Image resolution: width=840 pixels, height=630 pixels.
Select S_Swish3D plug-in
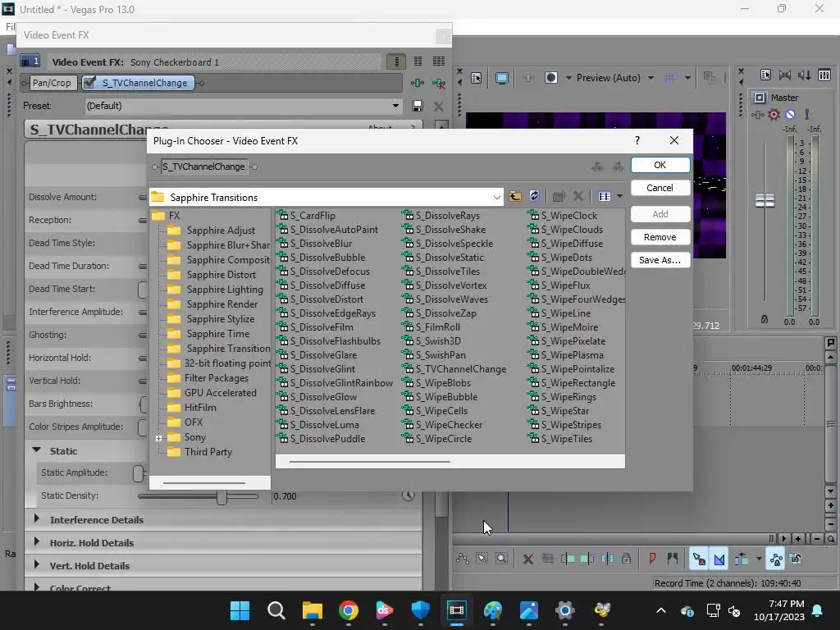431,341
